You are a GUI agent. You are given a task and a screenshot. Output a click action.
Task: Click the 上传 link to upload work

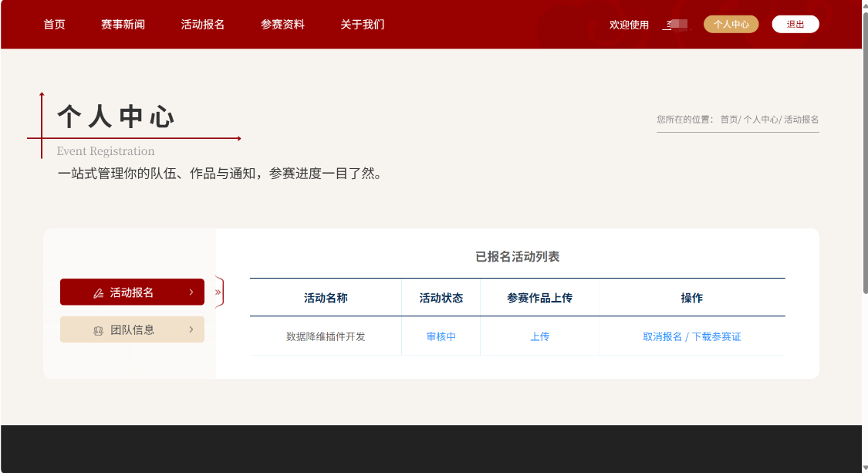coord(539,337)
